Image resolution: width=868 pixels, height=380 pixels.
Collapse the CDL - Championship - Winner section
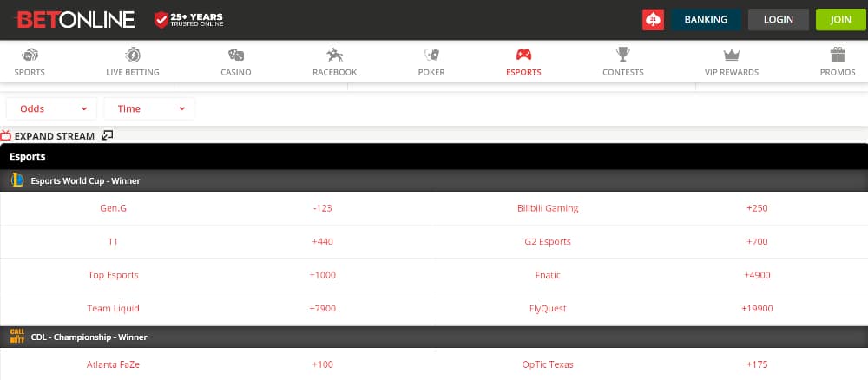coord(434,337)
